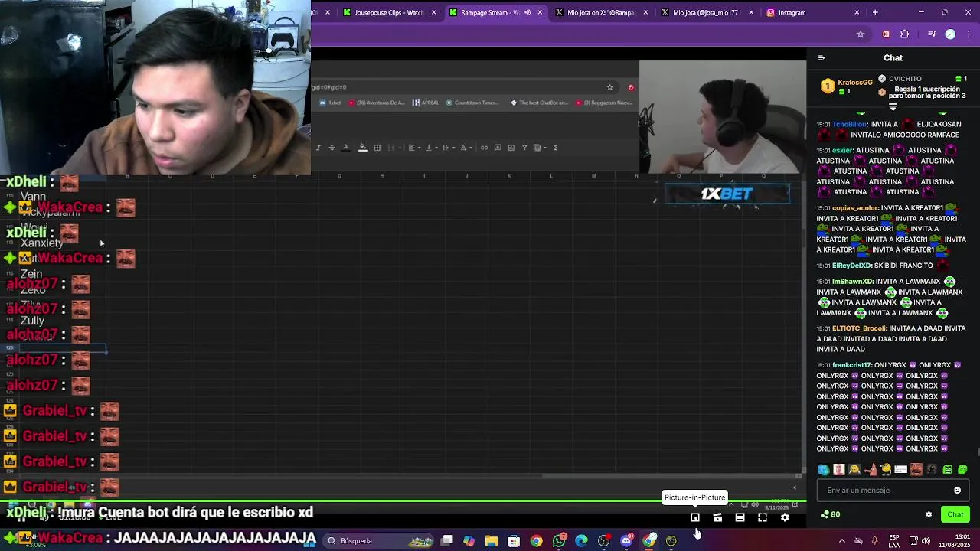Click ELTIOTC_Brocoli username in chat
The height and width of the screenshot is (551, 980).
click(x=859, y=328)
